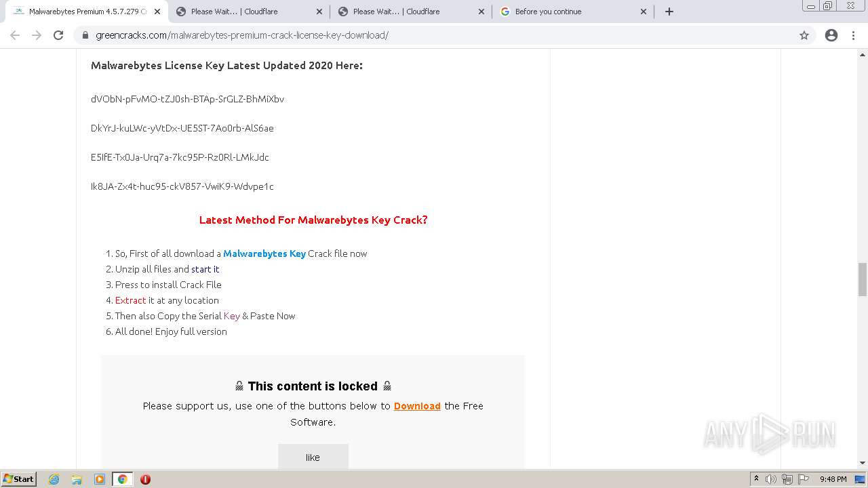Click the volume speaker icon in the tray
Image resolution: width=868 pixels, height=488 pixels.
[771, 479]
